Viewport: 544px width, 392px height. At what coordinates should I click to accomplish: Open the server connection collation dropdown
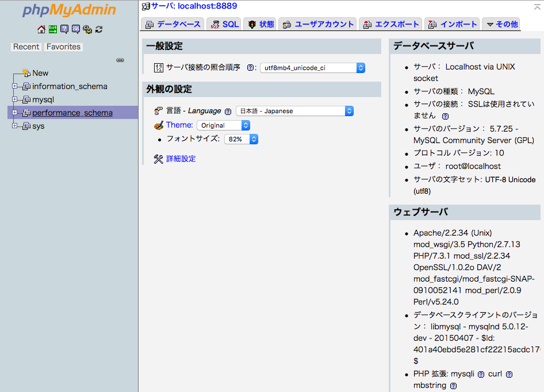coord(312,68)
